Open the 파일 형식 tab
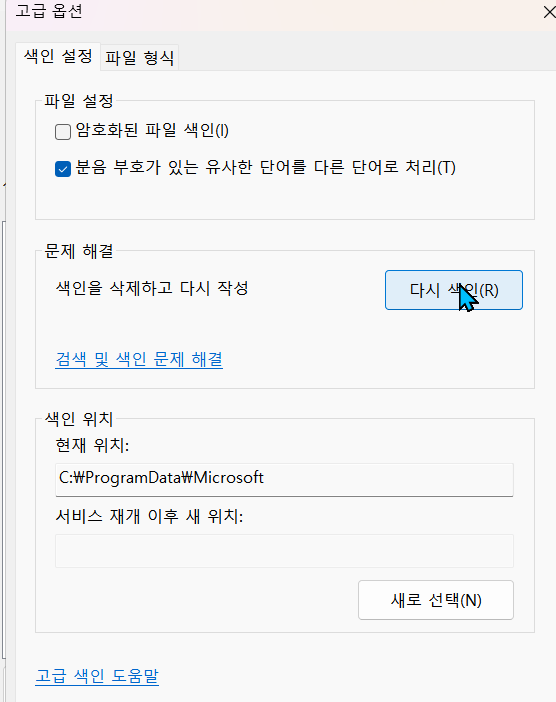This screenshot has width=556, height=702. tap(139, 58)
